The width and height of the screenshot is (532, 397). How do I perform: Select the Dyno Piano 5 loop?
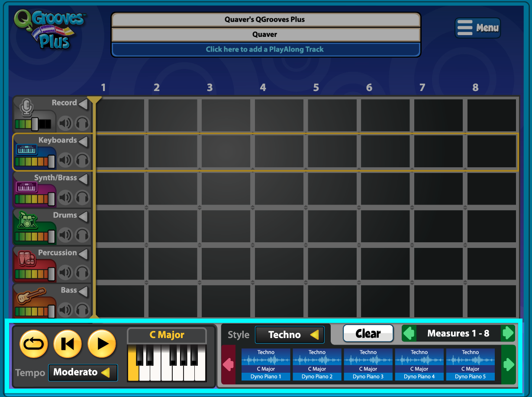470,364
